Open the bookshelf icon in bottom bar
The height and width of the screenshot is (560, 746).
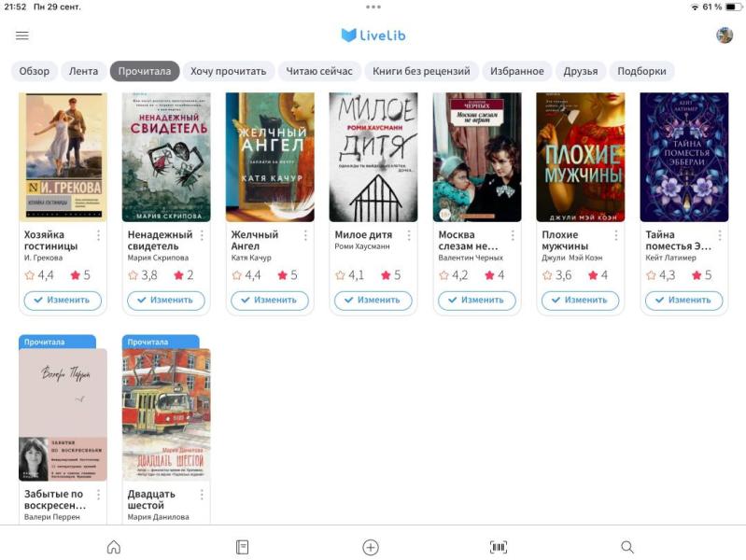click(242, 547)
